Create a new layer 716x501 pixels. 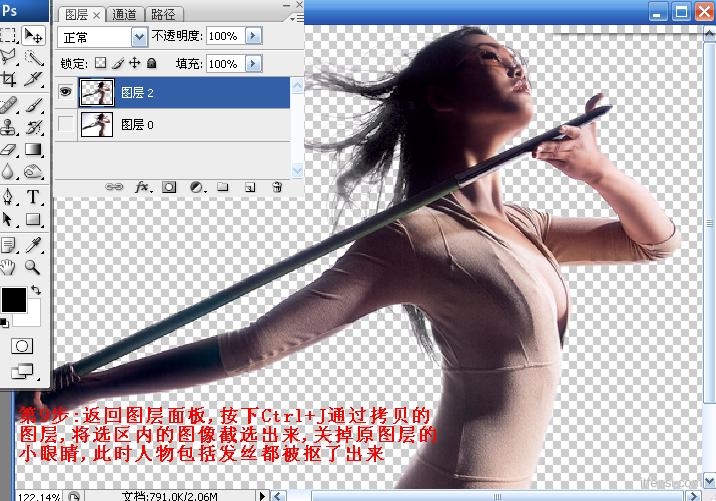(x=250, y=187)
